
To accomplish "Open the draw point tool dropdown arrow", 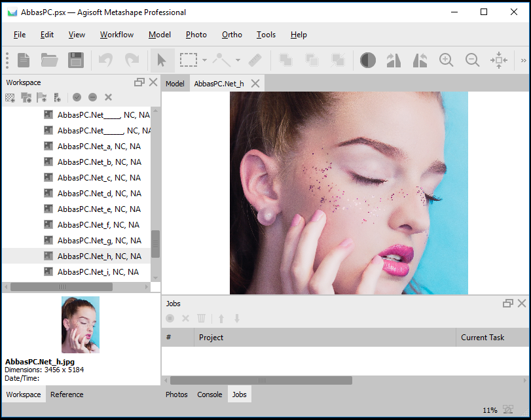I will tap(238, 60).
